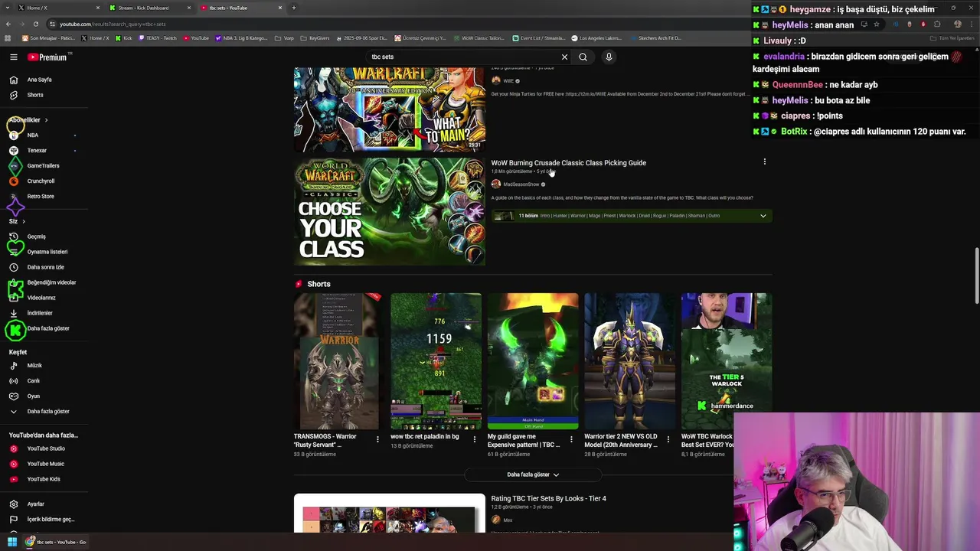Open options menu for ret paladin short
980x551 pixels.
tap(474, 439)
